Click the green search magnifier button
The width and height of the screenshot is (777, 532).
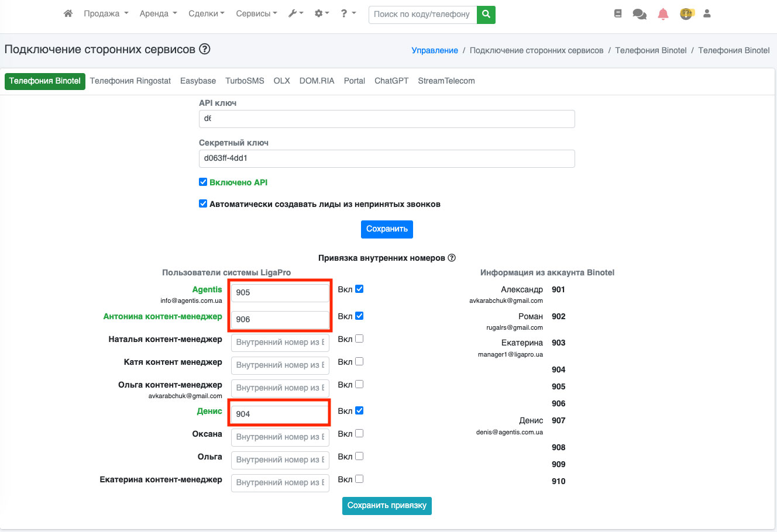pyautogui.click(x=486, y=14)
